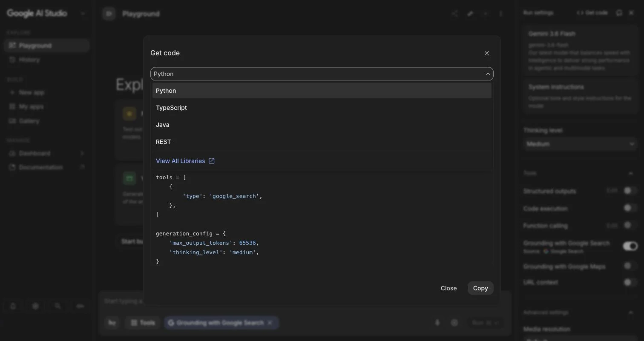Screen dimensions: 644x341
Task: Click the pencil edit icon in the top bar
Action: coord(470,14)
